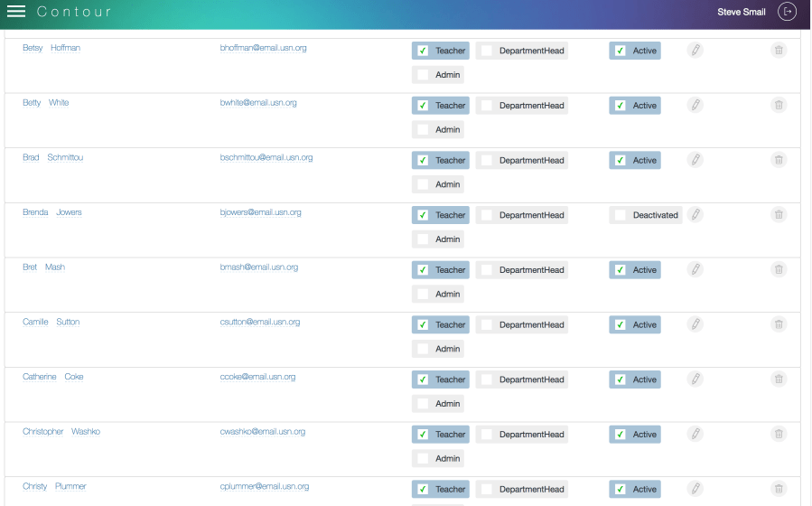Click the trash icon for Brenda Jowers

pos(778,215)
